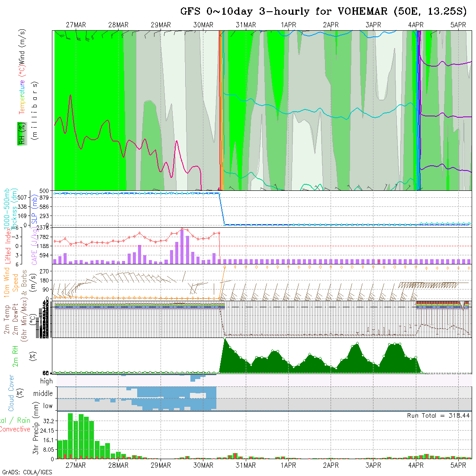Click the green 2m RH axis label

click(x=16, y=355)
